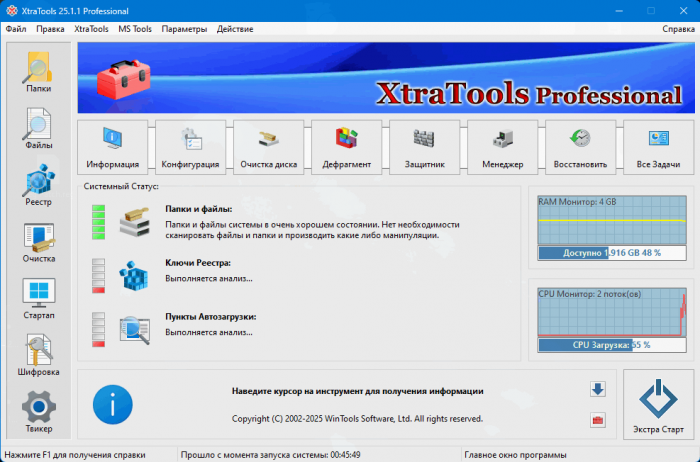Click the XtraTools Professional banner
The height and width of the screenshot is (462, 700).
386,78
